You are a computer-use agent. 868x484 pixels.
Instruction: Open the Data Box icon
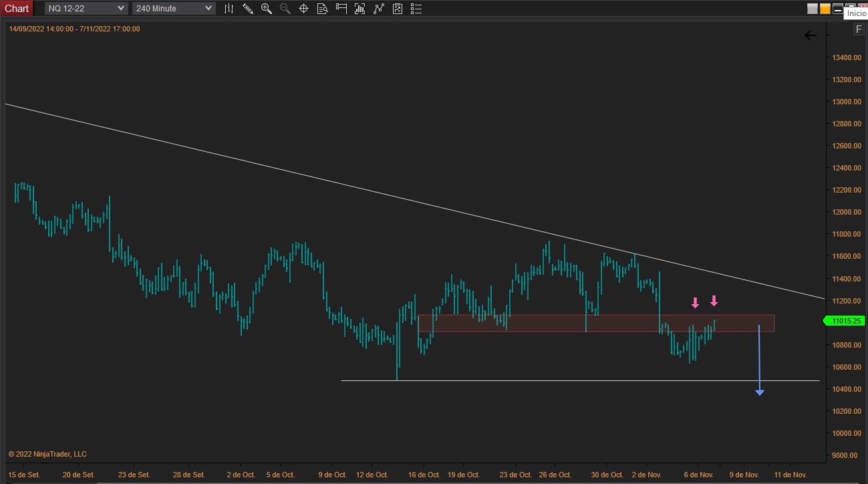click(322, 9)
